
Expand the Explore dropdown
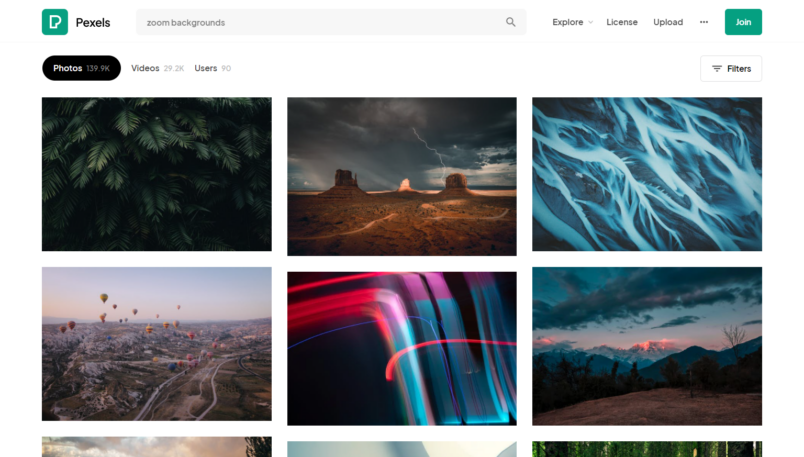(x=572, y=22)
